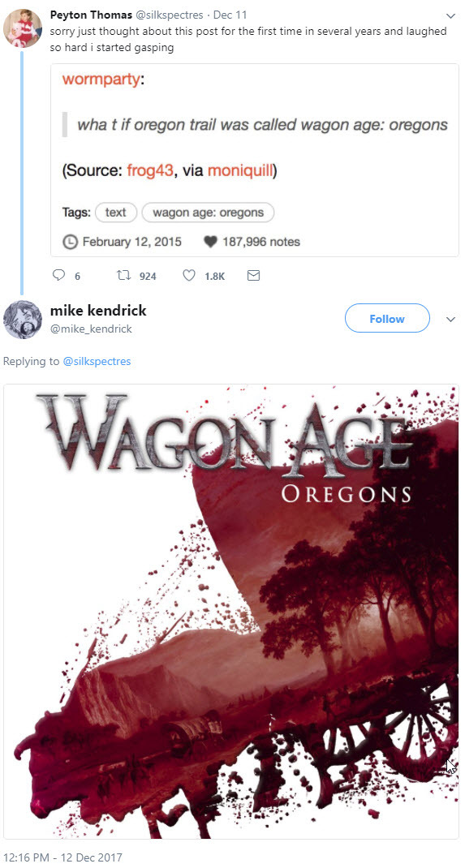Open the @mike_kendrick handle

coord(92,329)
